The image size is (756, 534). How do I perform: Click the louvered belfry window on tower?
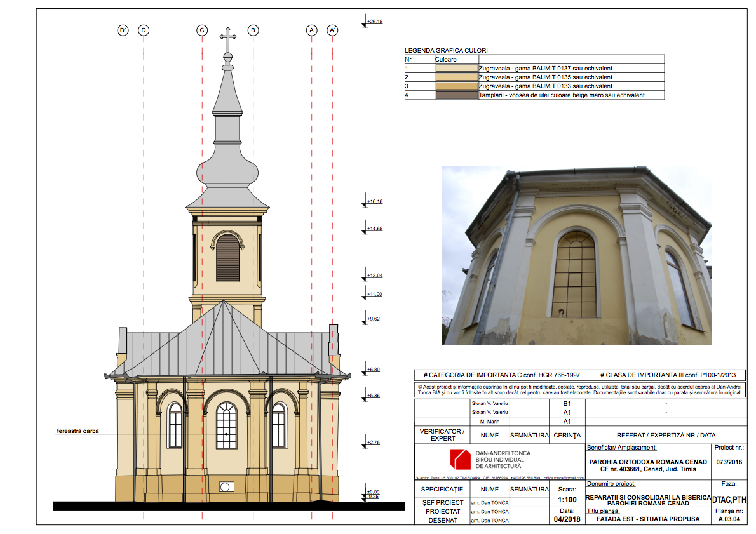227,257
